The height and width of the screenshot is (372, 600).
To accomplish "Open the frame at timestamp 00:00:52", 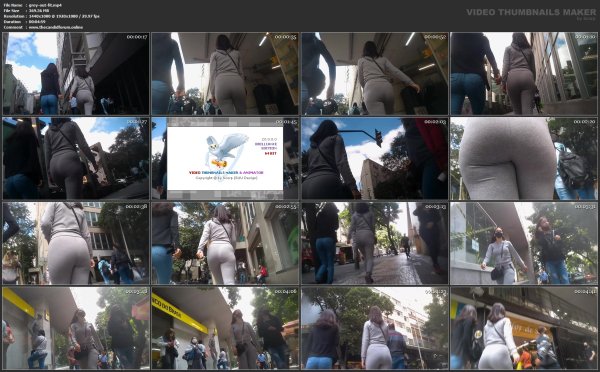I will (x=375, y=74).
